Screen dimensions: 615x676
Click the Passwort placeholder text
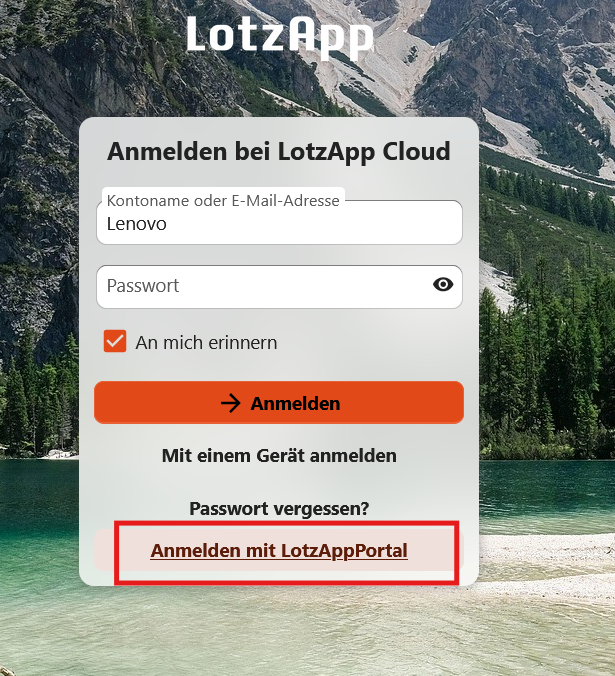[143, 286]
